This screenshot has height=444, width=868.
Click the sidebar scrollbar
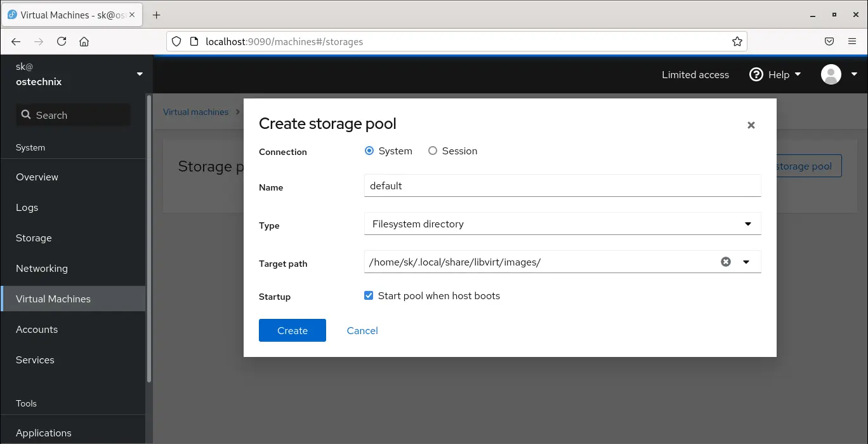point(149,238)
